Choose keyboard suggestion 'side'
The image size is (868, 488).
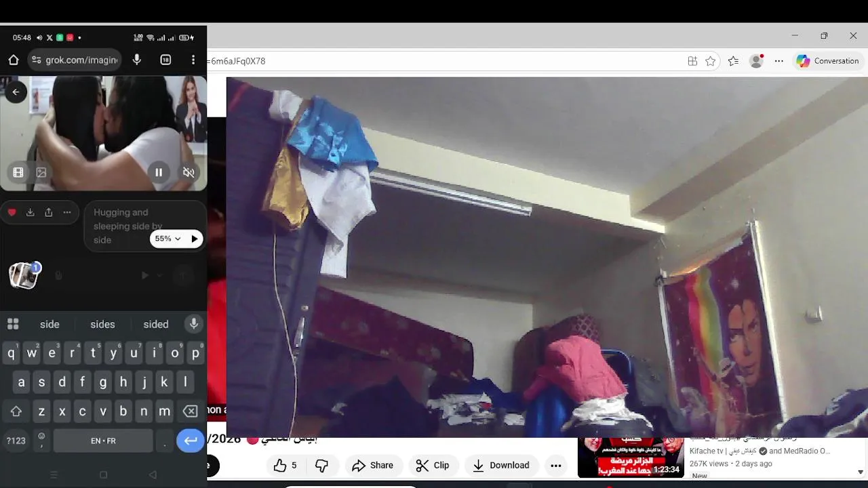coord(50,324)
